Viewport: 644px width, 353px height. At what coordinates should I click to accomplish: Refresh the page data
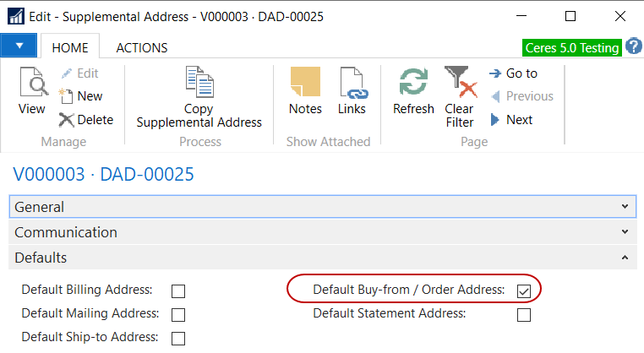point(413,84)
